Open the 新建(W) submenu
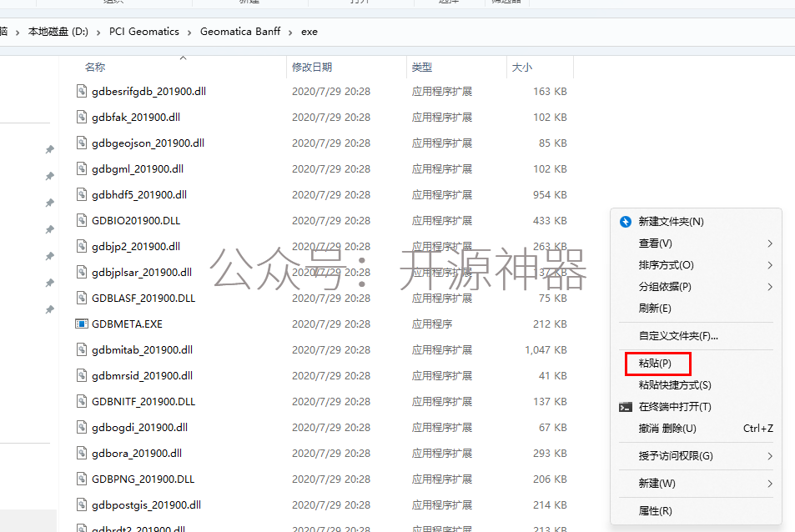This screenshot has height=532, width=795. coord(696,484)
